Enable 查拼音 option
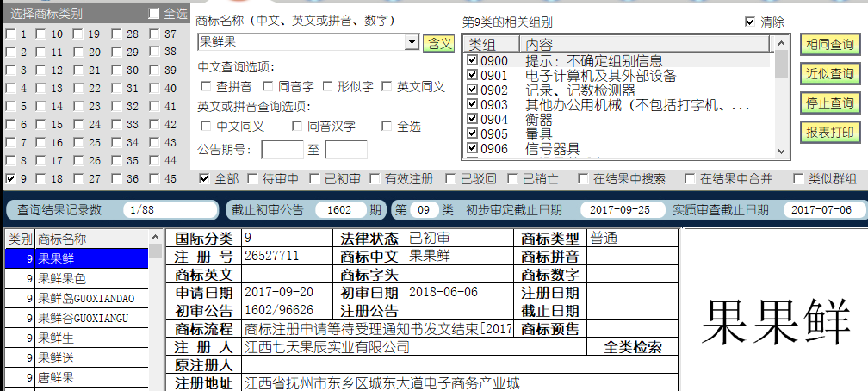 click(206, 86)
